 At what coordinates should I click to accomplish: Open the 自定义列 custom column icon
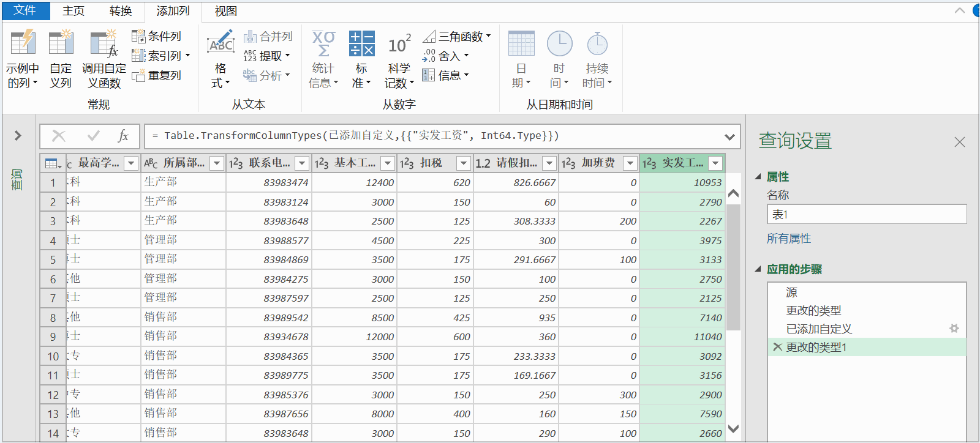pyautogui.click(x=61, y=43)
